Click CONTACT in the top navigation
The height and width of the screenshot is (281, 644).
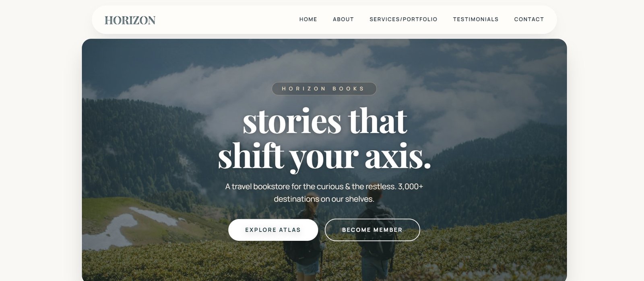[x=529, y=19]
